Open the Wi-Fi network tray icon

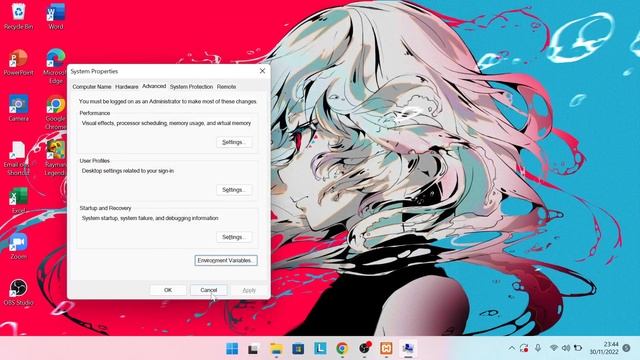[x=553, y=348]
